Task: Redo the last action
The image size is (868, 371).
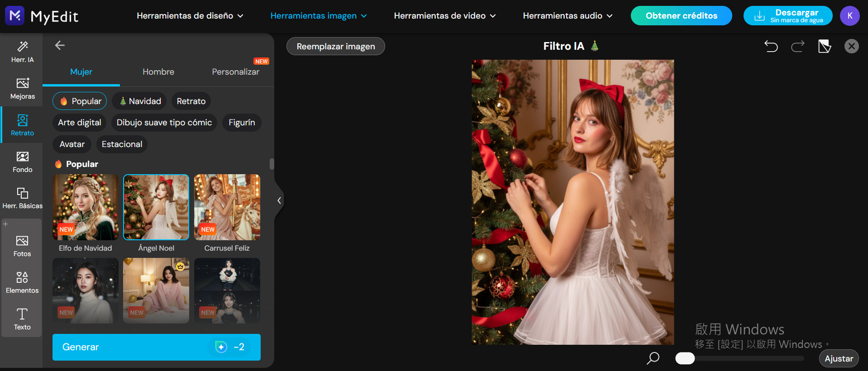Action: coord(798,46)
